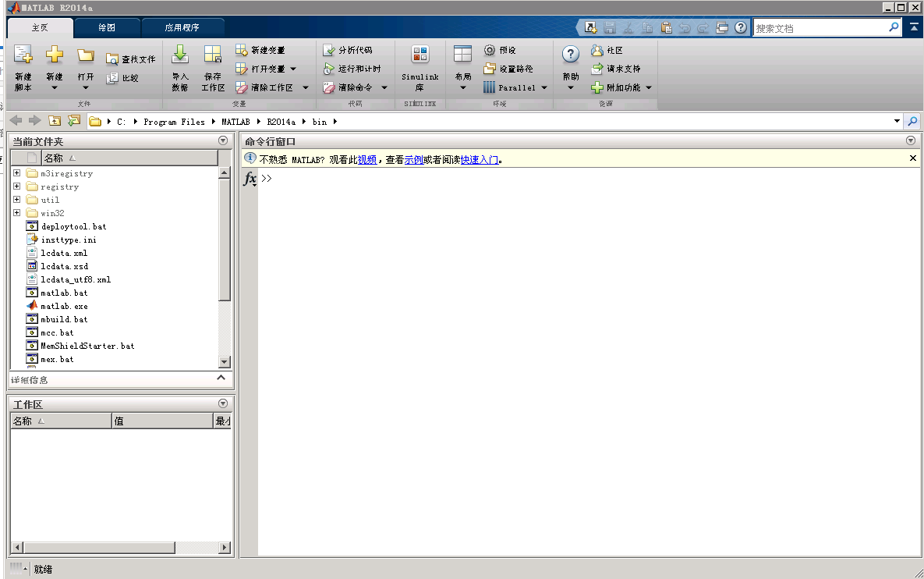This screenshot has width=924, height=579.
Task: Open the Workspace (工作区) panel actions menu
Action: [x=223, y=403]
